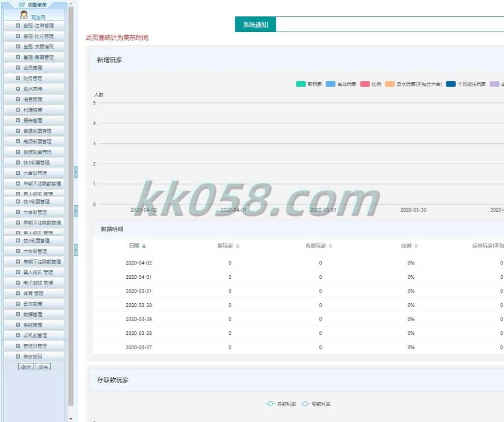The width and height of the screenshot is (504, 422).
Task: Click the plus icon next to 皇冠-比分管理
Action: coord(18,36)
